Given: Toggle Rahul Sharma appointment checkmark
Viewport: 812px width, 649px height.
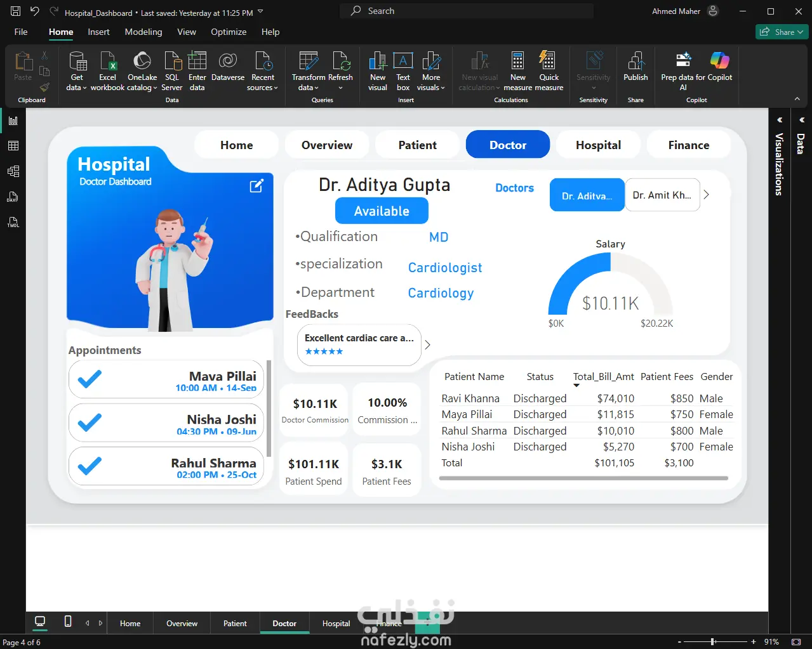Looking at the screenshot, I should pos(90,466).
